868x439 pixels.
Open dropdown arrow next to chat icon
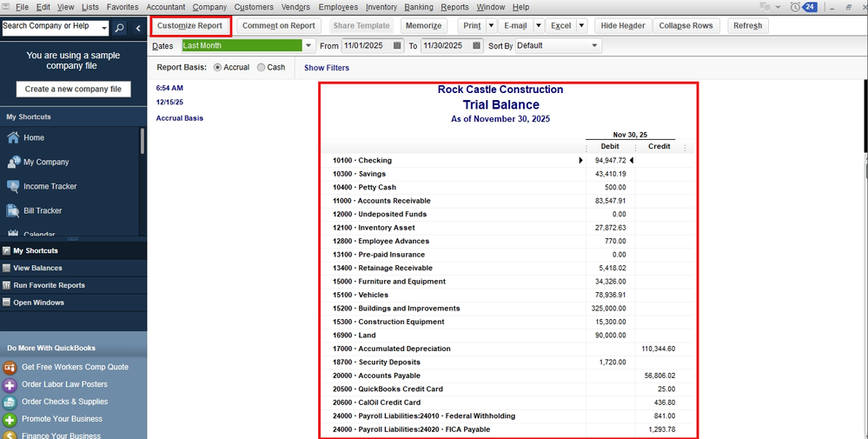point(778,7)
